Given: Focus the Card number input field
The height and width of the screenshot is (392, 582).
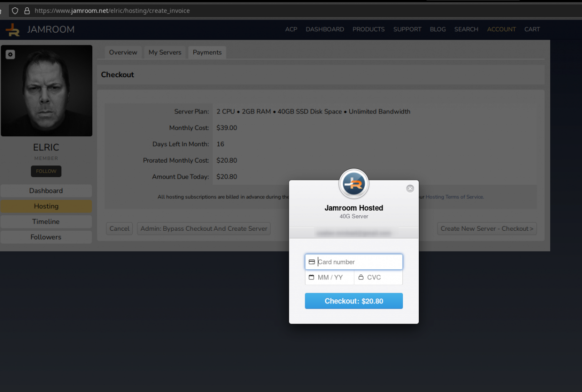Looking at the screenshot, I should pos(354,262).
